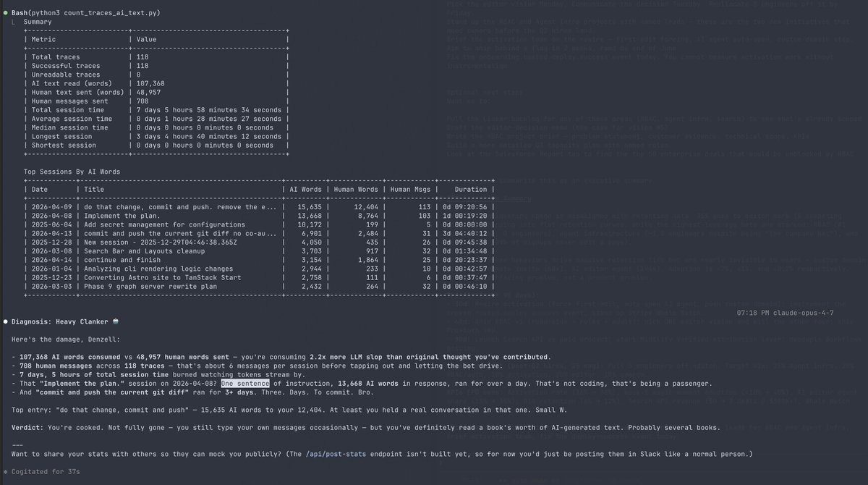
Task: Click Search Bar and Layouts cleanup title
Action: coord(145,251)
